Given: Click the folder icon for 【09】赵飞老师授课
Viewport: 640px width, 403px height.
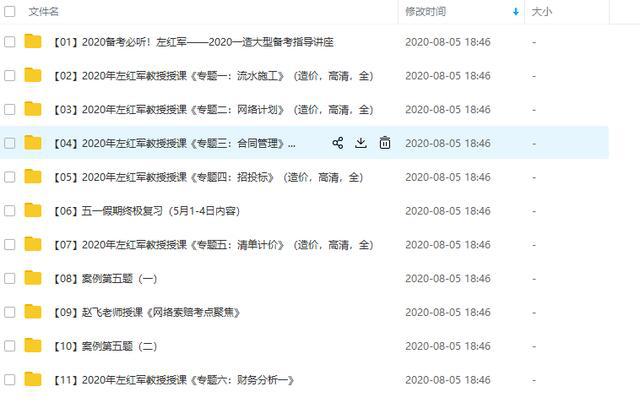Looking at the screenshot, I should pos(33,312).
